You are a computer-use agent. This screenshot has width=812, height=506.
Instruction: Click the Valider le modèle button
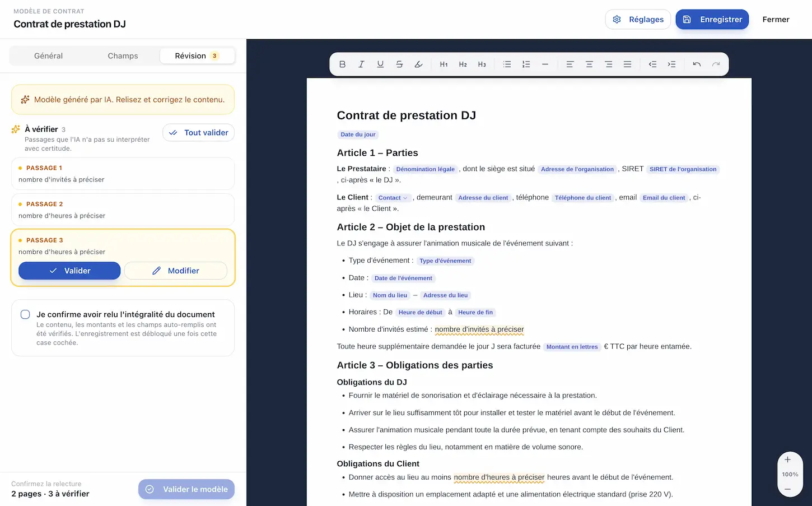click(x=186, y=489)
